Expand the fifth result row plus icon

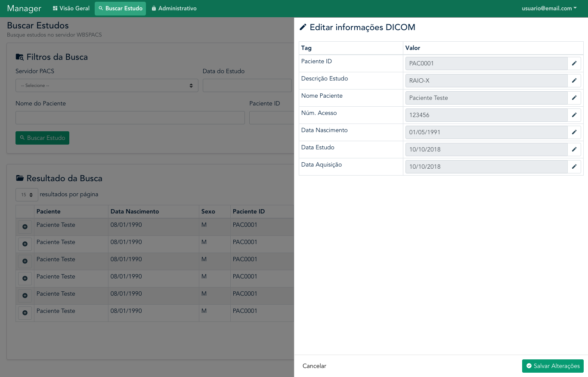pyautogui.click(x=25, y=296)
